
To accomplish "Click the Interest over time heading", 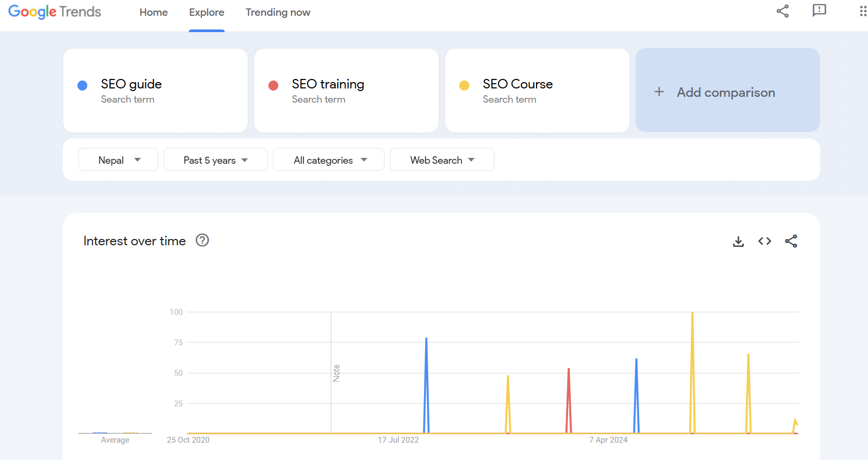I will click(x=135, y=241).
